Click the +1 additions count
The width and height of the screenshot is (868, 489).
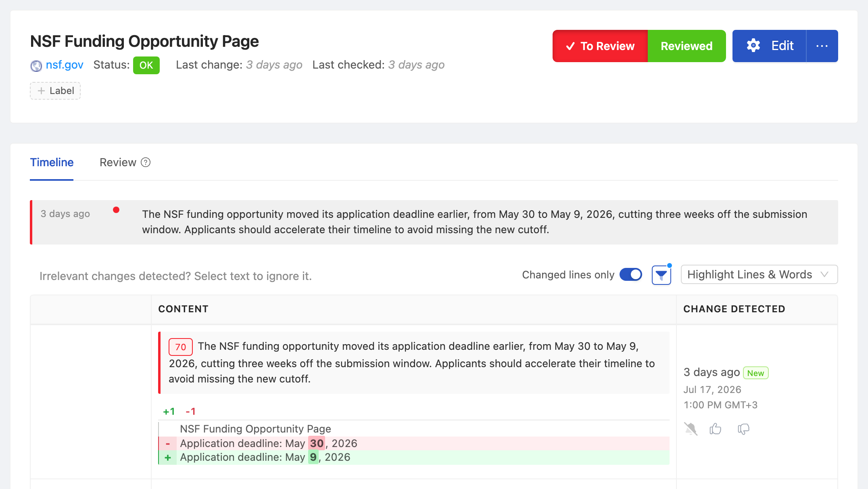(x=169, y=412)
